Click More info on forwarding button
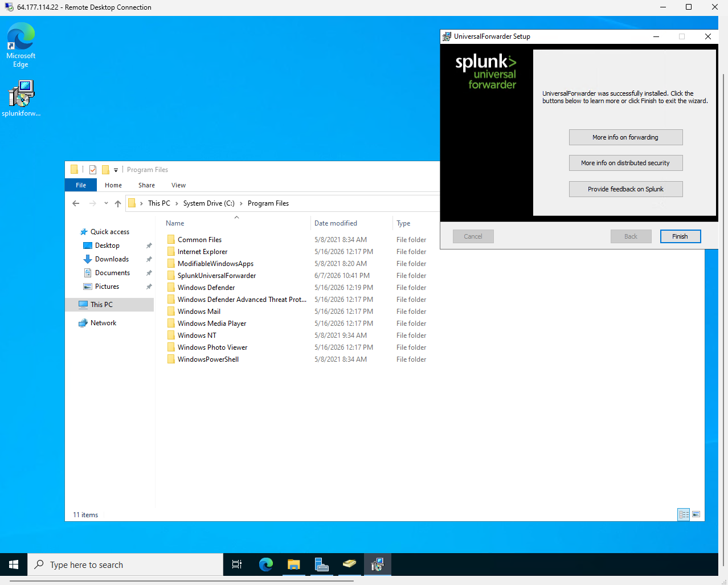Image resolution: width=728 pixels, height=585 pixels. tap(625, 137)
